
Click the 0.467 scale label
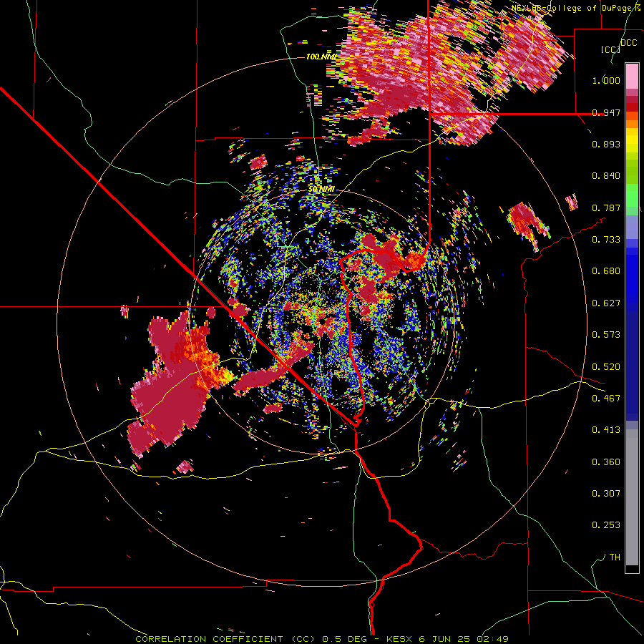[x=606, y=399]
